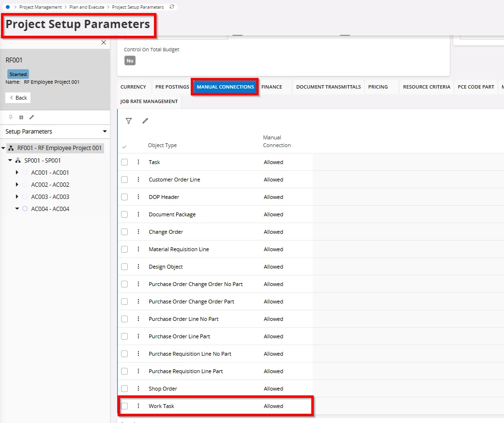504x423 pixels.
Task: Open row menu for Material Requisition Line
Action: click(x=138, y=249)
